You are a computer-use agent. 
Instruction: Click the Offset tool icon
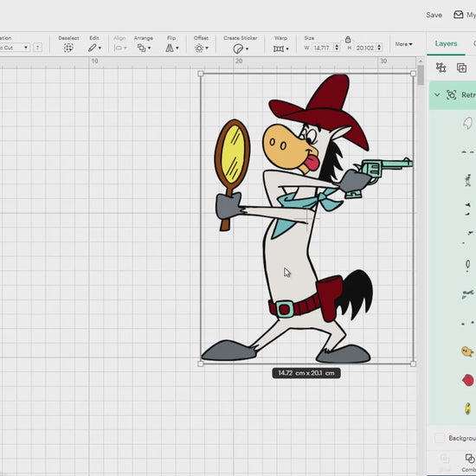(x=199, y=48)
